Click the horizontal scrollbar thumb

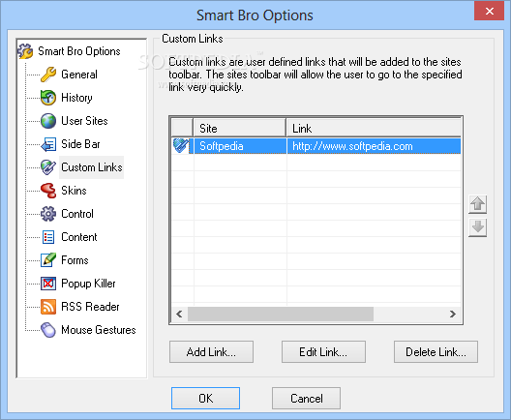281,315
